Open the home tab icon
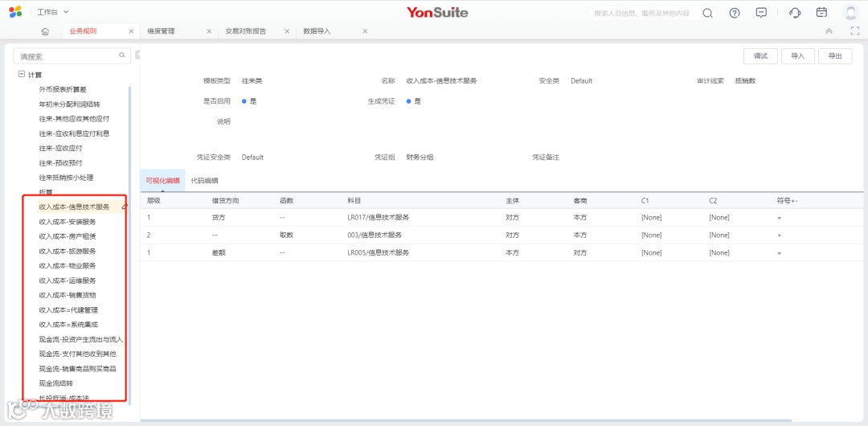Screen dimensions: 868x426 click(x=45, y=31)
